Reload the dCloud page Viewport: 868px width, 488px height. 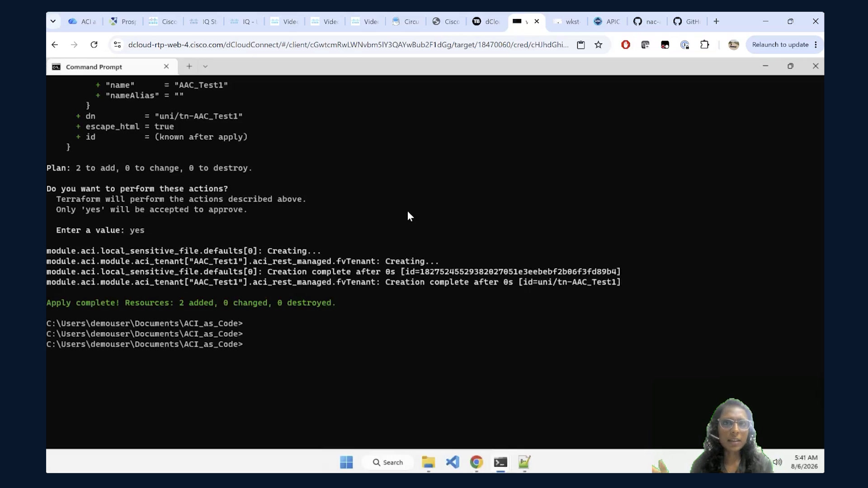tap(94, 45)
